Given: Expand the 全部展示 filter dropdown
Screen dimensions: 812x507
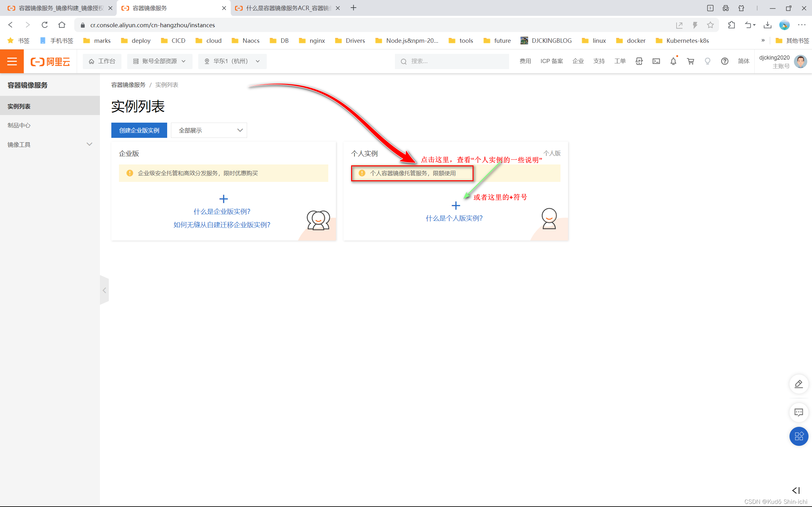Looking at the screenshot, I should click(209, 131).
